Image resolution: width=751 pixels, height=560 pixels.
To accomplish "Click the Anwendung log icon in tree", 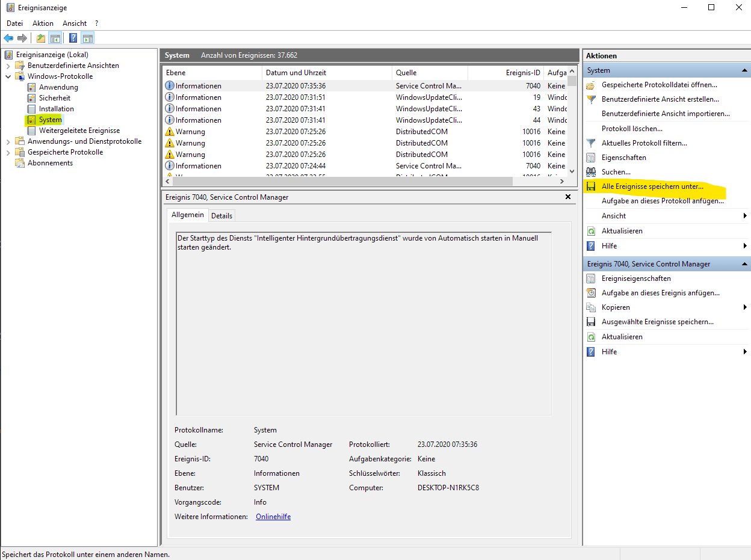I will click(x=32, y=87).
